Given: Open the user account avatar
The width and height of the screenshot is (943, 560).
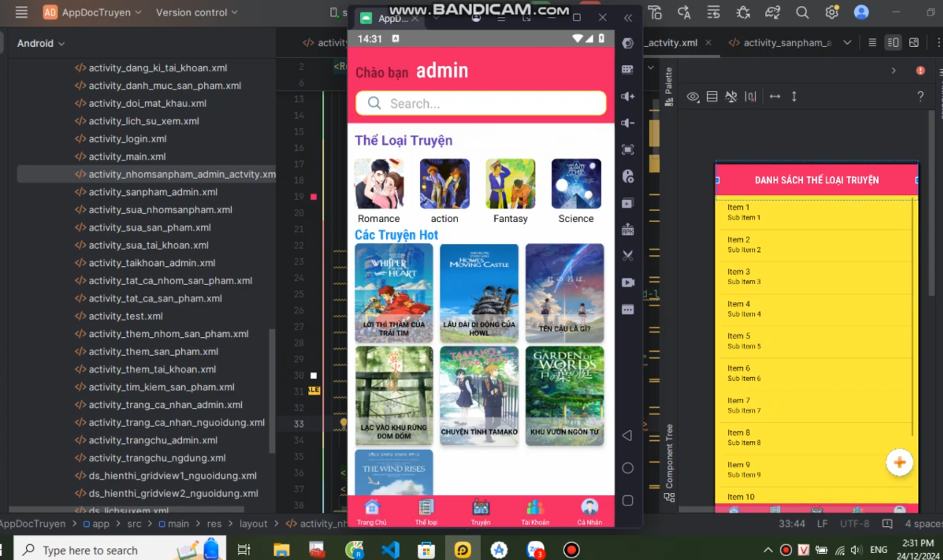Looking at the screenshot, I should coord(861,12).
